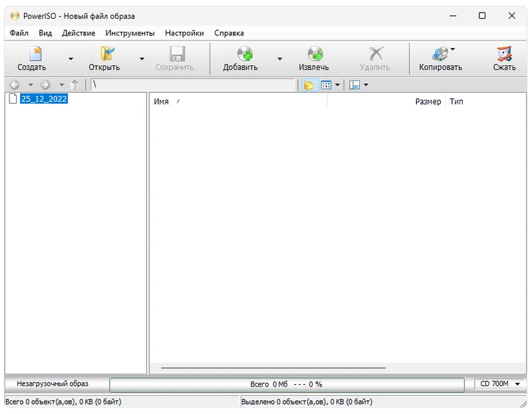Screen dimensions: 532x414
Task: Close the PowerISO window
Action: tap(511, 15)
